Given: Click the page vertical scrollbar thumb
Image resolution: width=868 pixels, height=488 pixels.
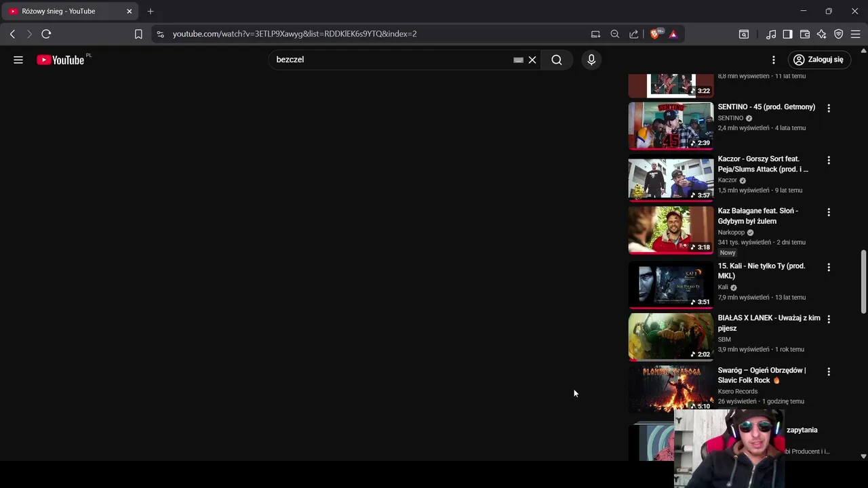Looking at the screenshot, I should click(863, 281).
